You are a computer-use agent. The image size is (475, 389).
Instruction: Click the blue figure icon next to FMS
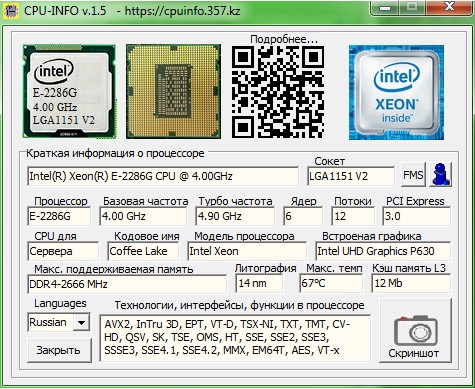click(440, 175)
